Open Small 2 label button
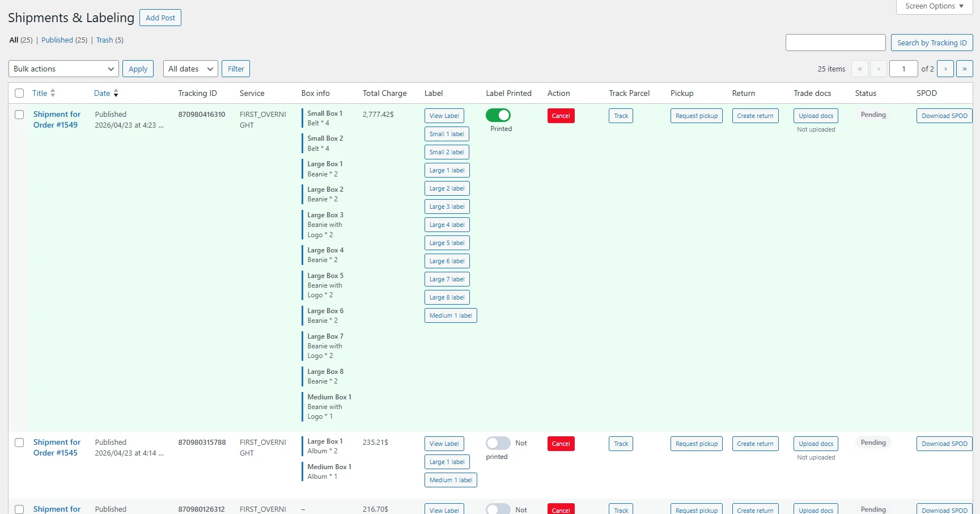This screenshot has width=980, height=514. (447, 152)
